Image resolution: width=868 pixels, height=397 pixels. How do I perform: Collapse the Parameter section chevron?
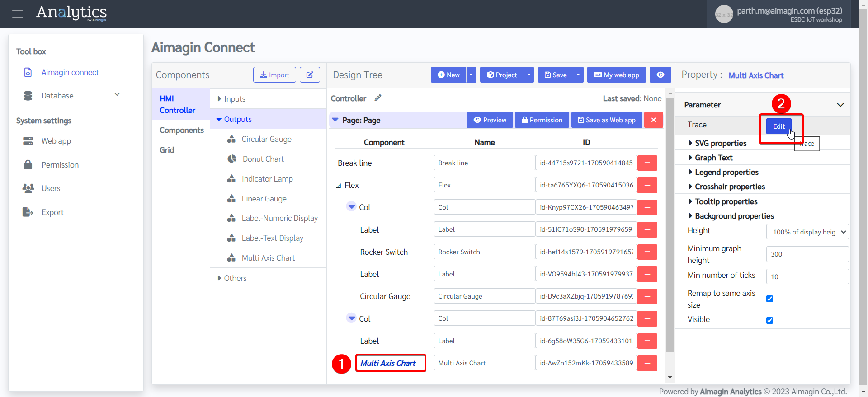pos(840,105)
